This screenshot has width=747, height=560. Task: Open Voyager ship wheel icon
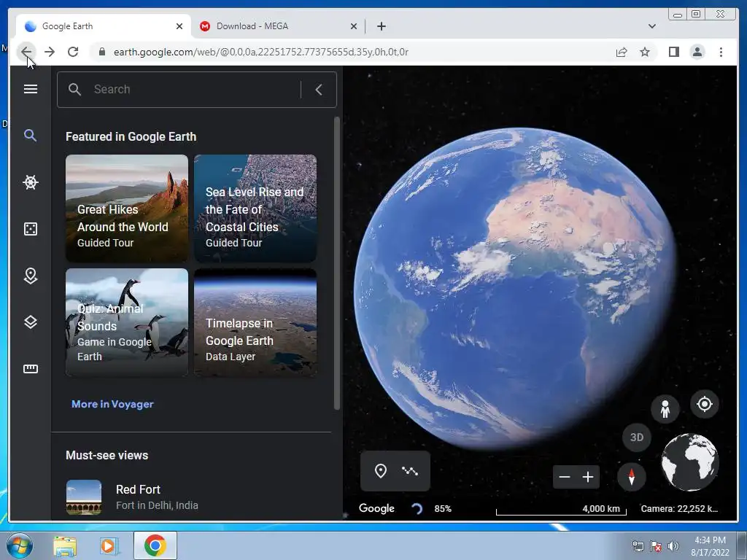(31, 182)
